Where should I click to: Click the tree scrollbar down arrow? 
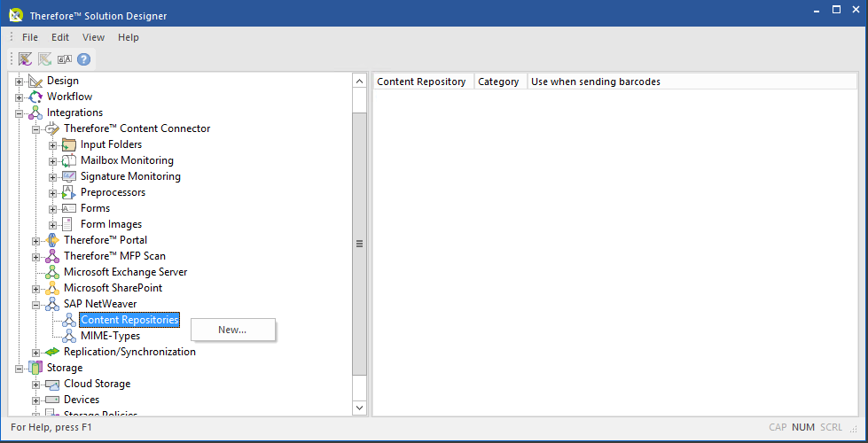pos(359,408)
